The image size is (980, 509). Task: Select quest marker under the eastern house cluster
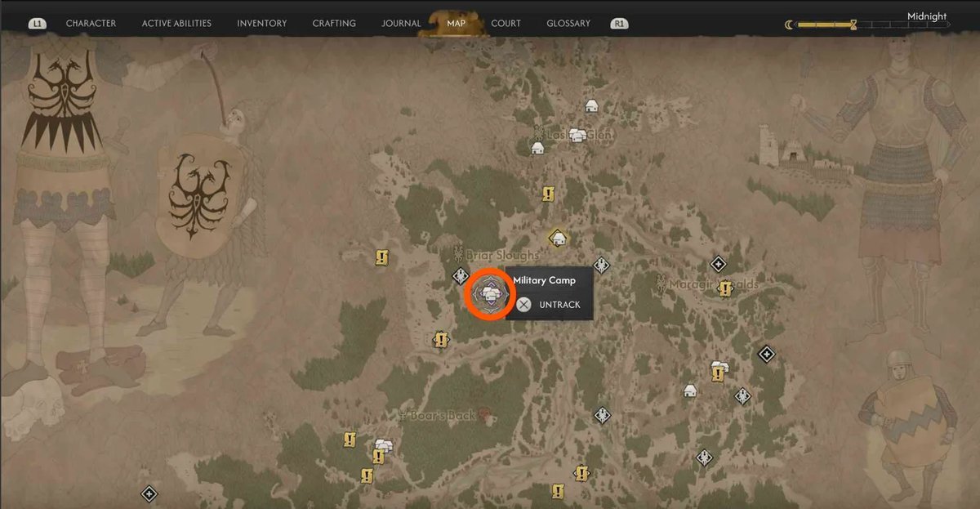pyautogui.click(x=718, y=374)
